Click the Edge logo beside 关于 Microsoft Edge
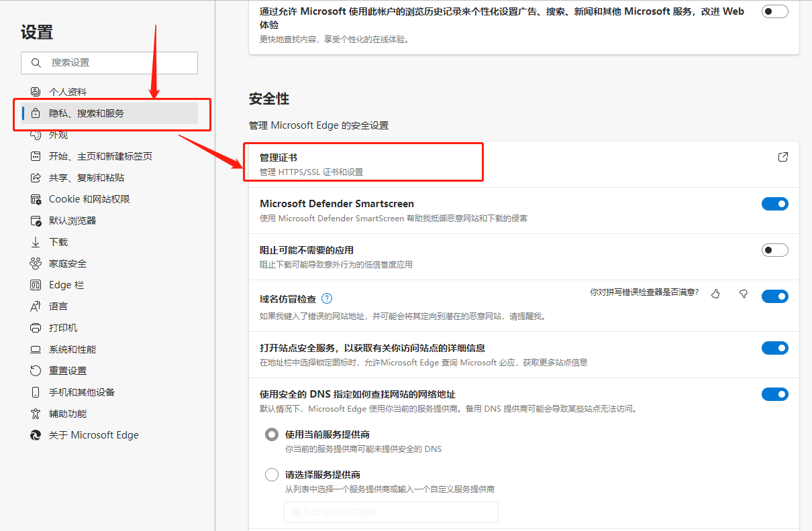The height and width of the screenshot is (531, 812). 36,435
